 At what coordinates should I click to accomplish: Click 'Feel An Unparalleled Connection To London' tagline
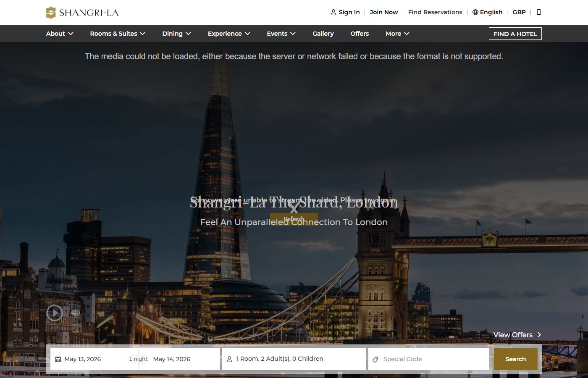294,222
